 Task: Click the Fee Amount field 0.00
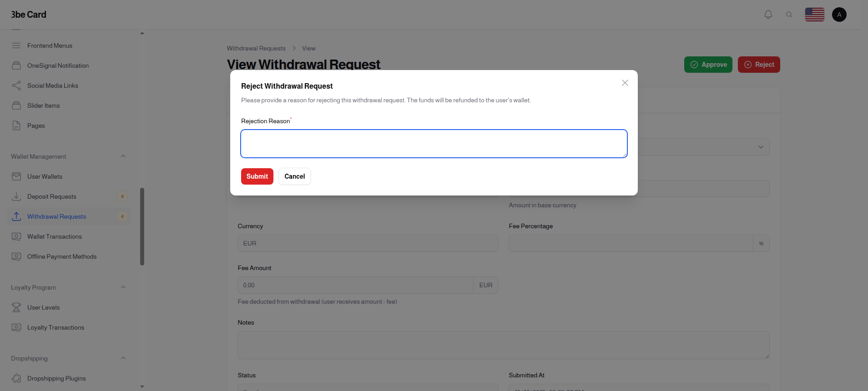355,285
